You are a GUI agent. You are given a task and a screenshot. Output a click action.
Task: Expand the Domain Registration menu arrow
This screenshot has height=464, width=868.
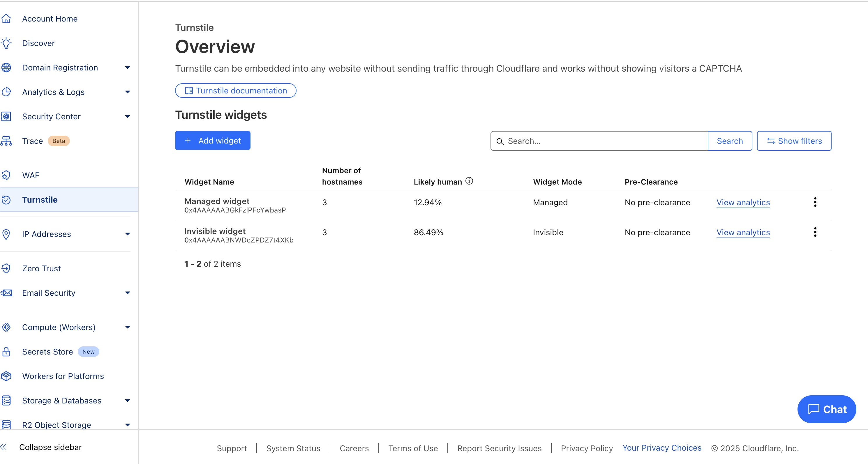tap(127, 68)
